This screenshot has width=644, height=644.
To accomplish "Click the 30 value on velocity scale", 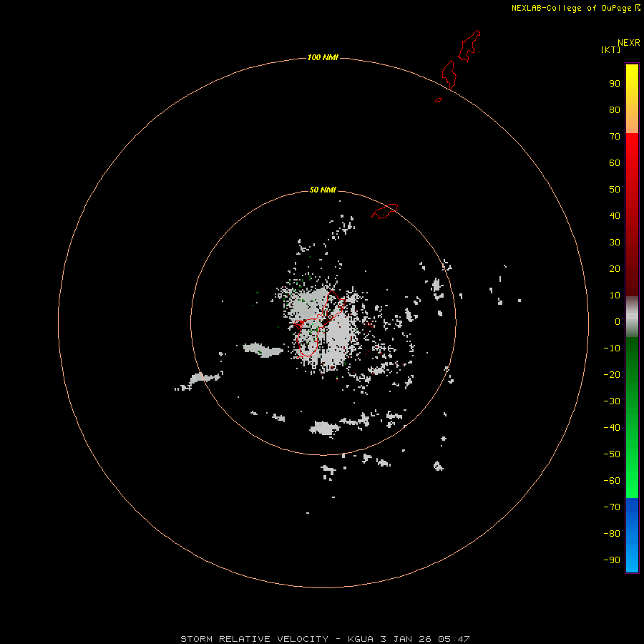I will 615,243.
